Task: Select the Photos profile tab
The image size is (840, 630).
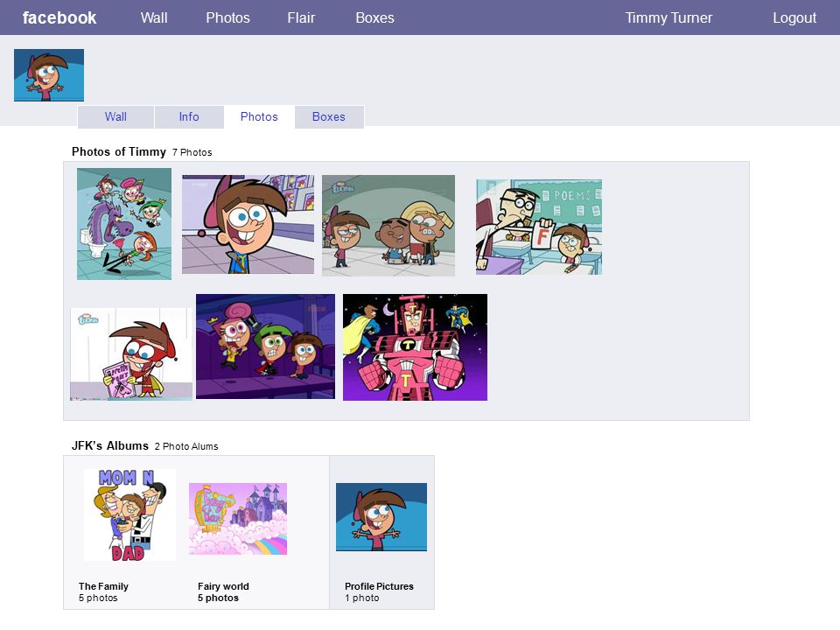Action: 259,116
